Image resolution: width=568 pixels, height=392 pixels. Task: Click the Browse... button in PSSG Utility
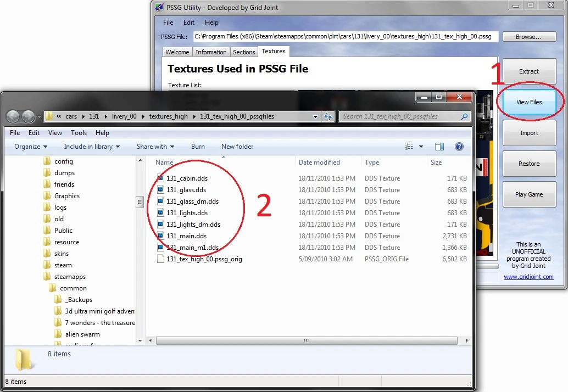point(529,37)
